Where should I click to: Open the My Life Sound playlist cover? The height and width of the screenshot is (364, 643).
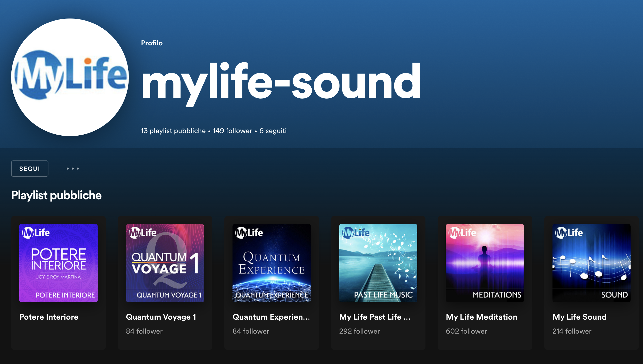click(x=592, y=263)
